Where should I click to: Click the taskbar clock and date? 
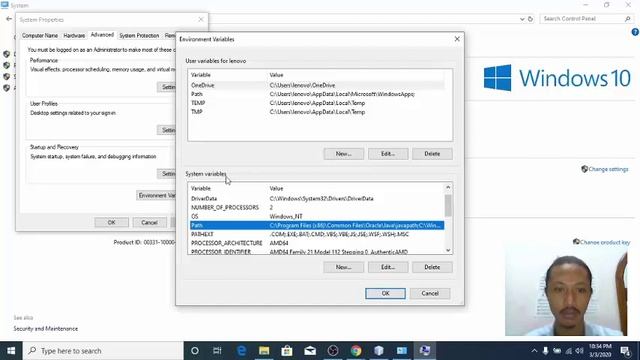tap(600, 351)
